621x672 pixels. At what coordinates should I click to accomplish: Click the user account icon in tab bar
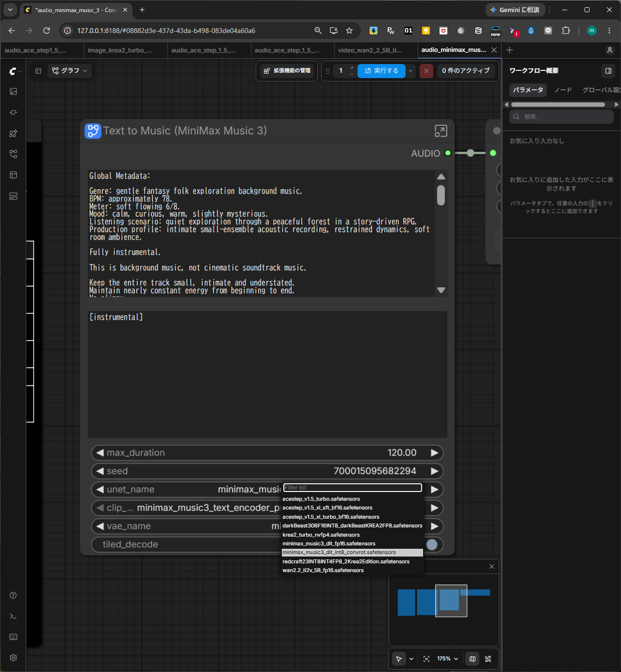(x=610, y=50)
